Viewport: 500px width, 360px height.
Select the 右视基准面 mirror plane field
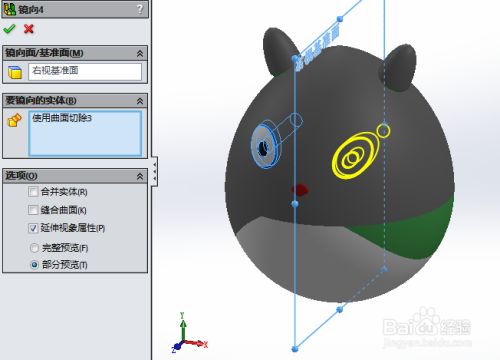click(85, 71)
